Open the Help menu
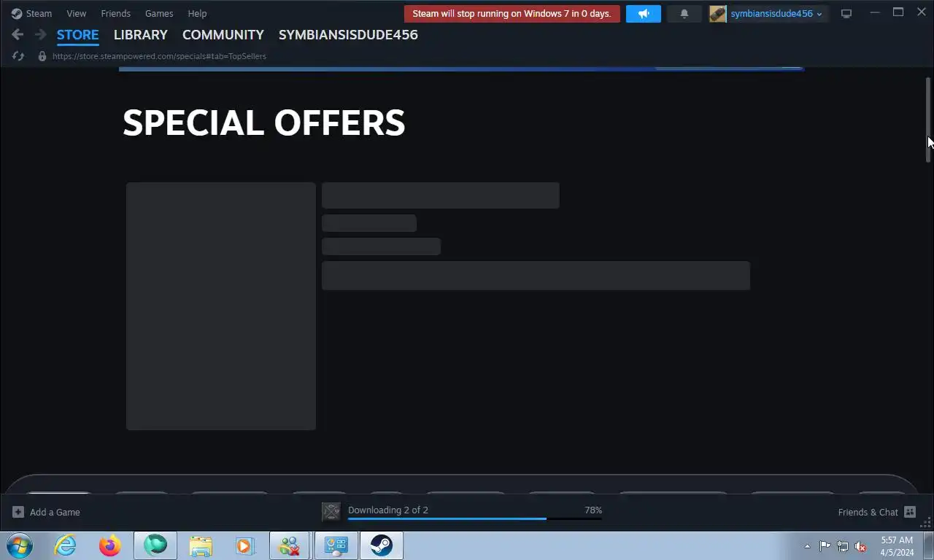 click(197, 13)
